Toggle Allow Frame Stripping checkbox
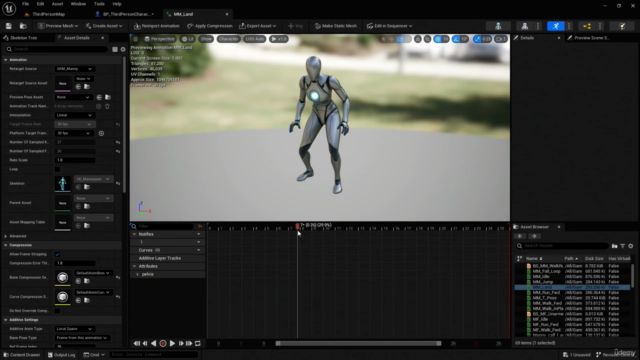This screenshot has height=360, width=640. click(57, 254)
